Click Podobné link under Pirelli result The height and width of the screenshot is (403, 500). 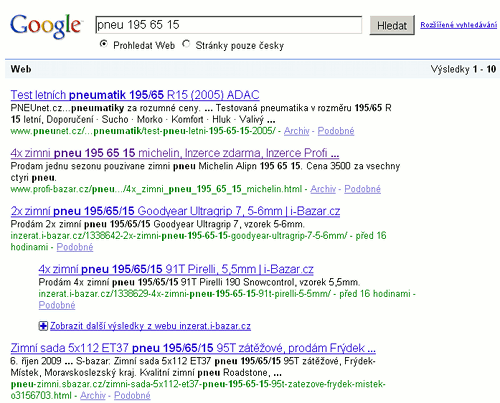[57, 305]
